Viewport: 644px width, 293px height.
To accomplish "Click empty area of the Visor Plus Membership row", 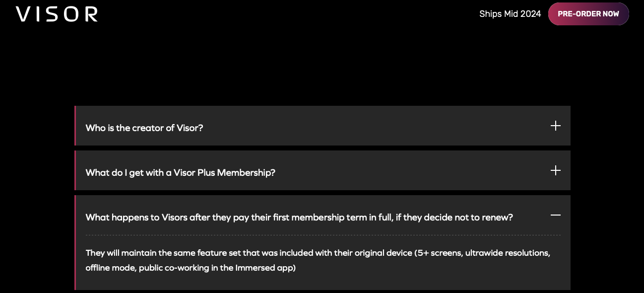I will coord(412,170).
